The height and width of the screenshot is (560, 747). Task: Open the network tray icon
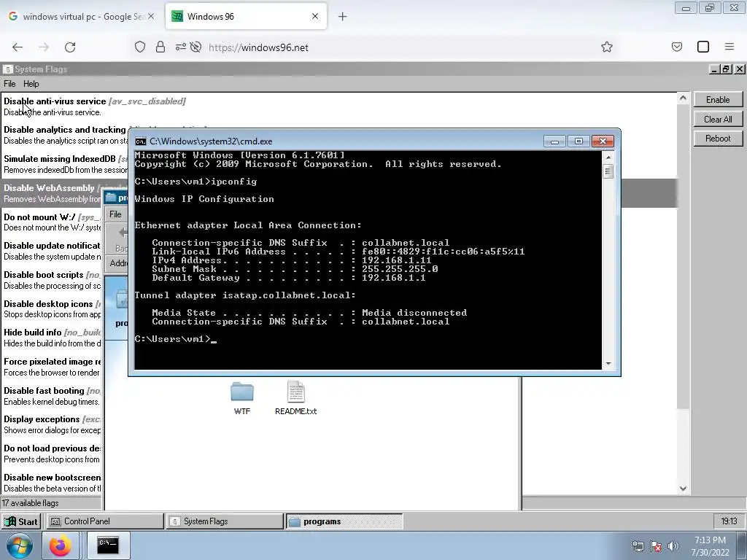point(638,546)
